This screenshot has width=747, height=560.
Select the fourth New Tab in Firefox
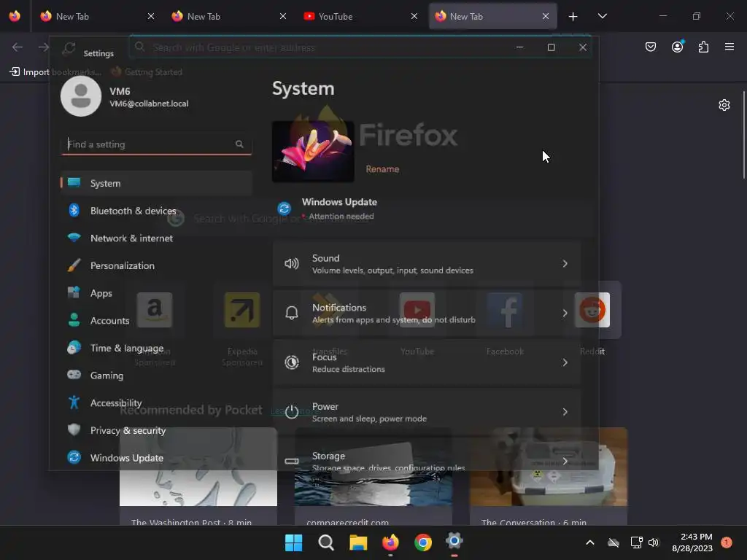492,16
